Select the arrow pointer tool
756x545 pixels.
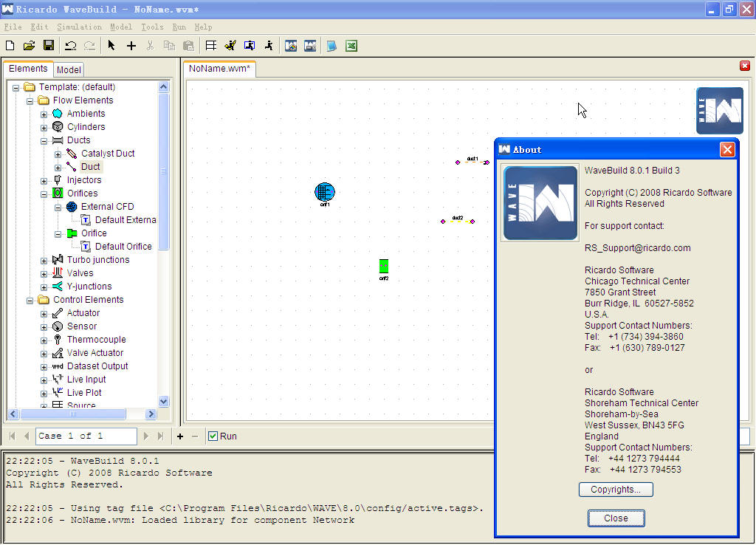click(111, 45)
